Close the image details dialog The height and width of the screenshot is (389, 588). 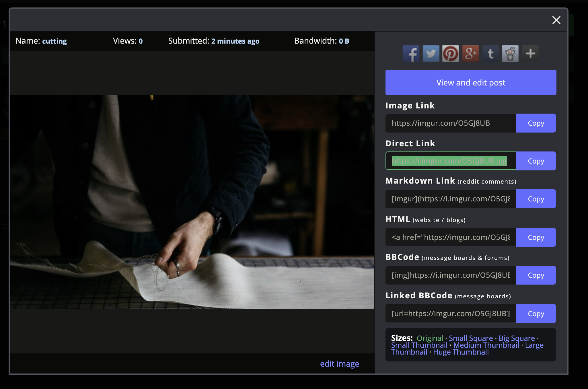point(556,20)
